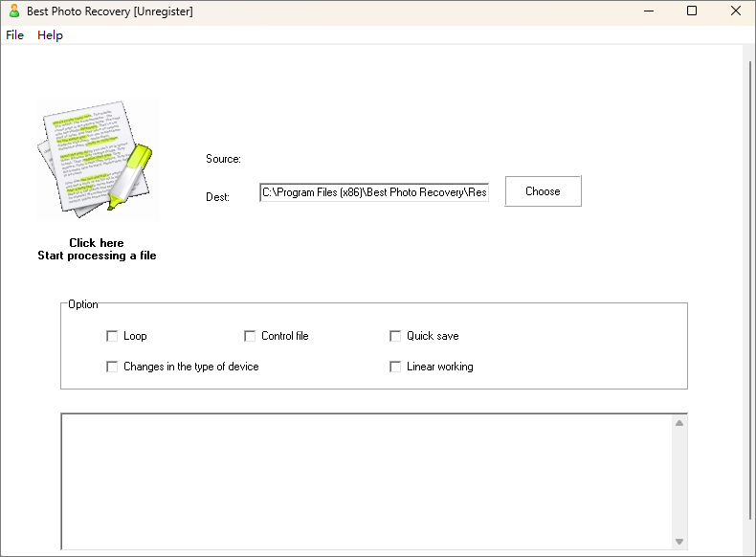Close the Best Photo Recovery window
This screenshot has width=756, height=557.
coord(735,11)
